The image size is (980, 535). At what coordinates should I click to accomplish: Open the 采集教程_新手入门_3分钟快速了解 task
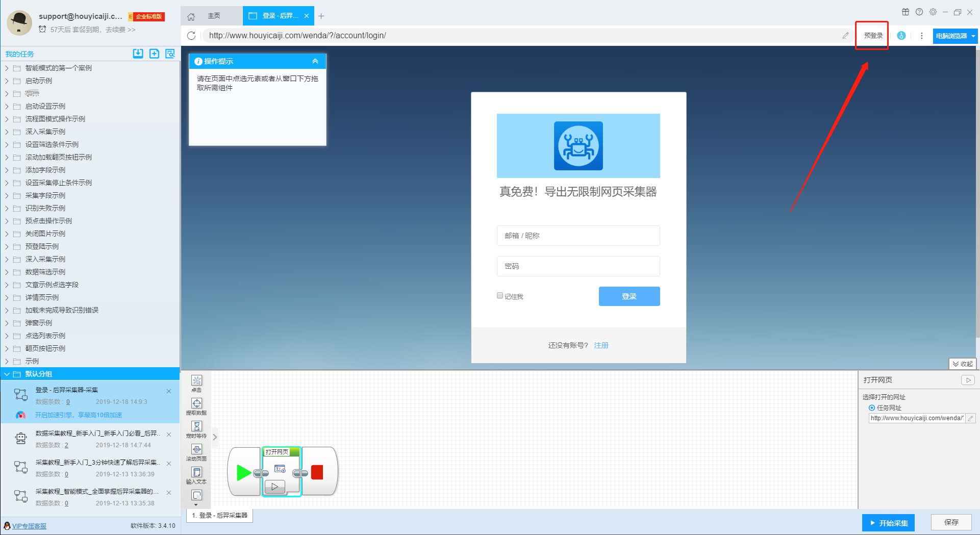(x=90, y=468)
